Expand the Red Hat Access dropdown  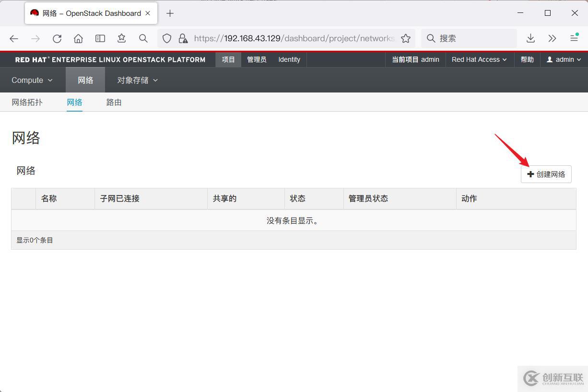pyautogui.click(x=479, y=59)
